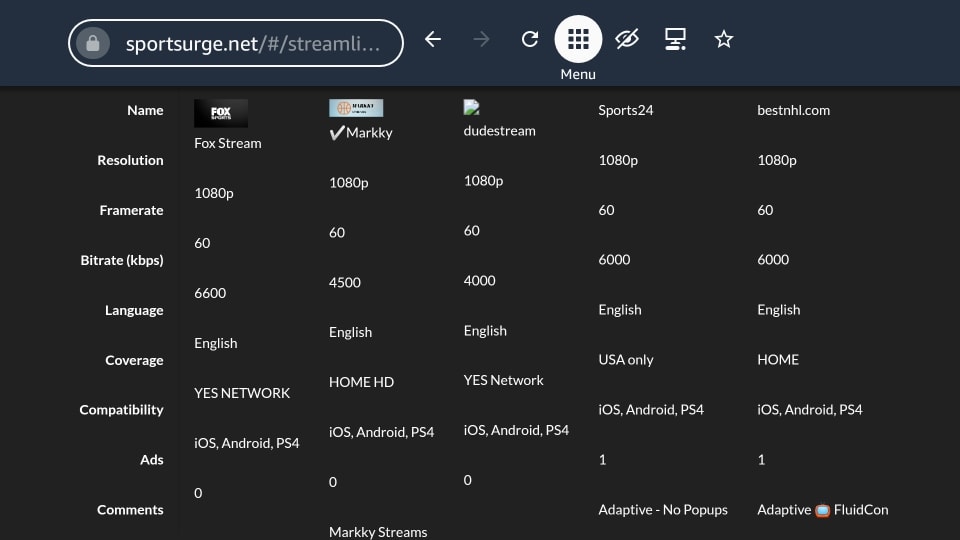Select the Framerate row header
The height and width of the screenshot is (540, 960).
[132, 211]
